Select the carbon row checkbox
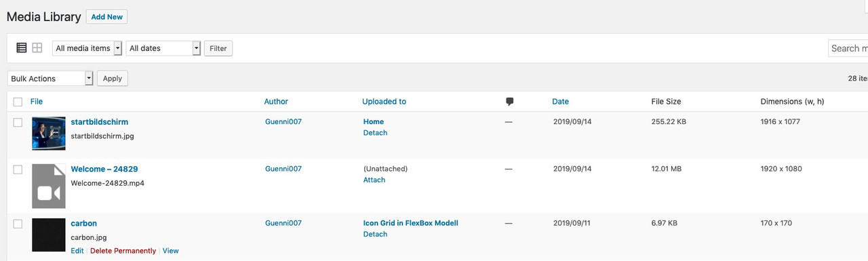The width and height of the screenshot is (868, 261). pos(18,224)
